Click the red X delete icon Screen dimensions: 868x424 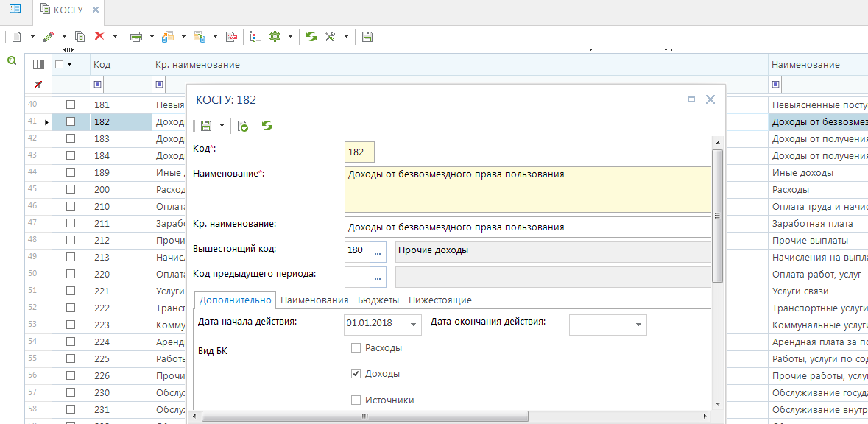[x=99, y=37]
